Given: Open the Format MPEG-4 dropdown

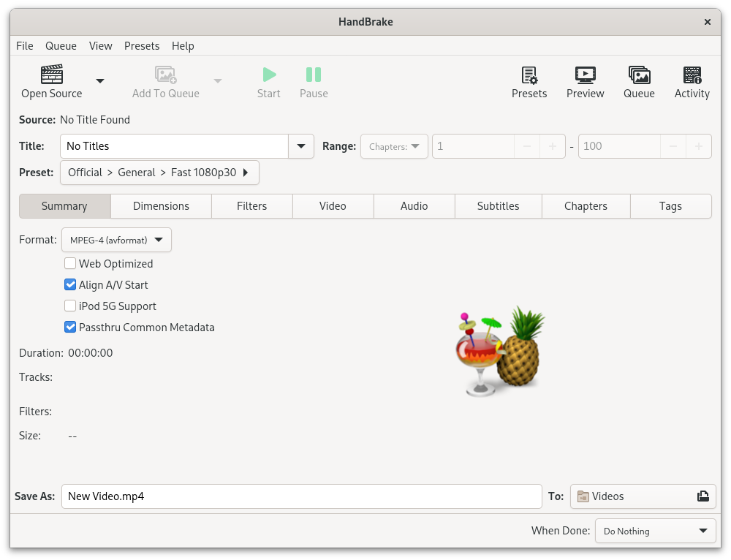Looking at the screenshot, I should point(116,240).
